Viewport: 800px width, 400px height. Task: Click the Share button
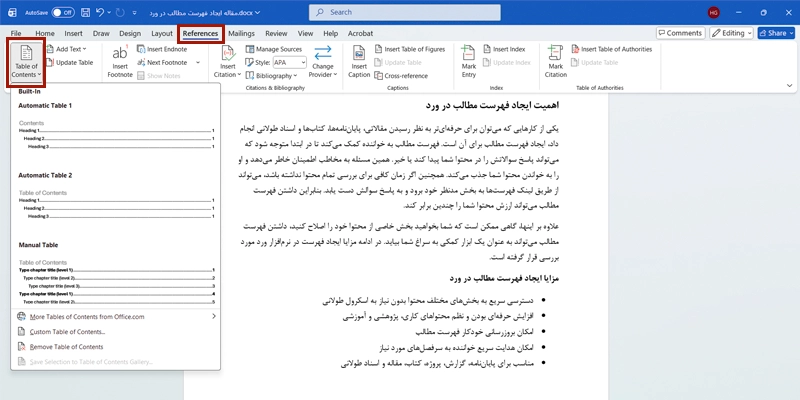click(776, 33)
